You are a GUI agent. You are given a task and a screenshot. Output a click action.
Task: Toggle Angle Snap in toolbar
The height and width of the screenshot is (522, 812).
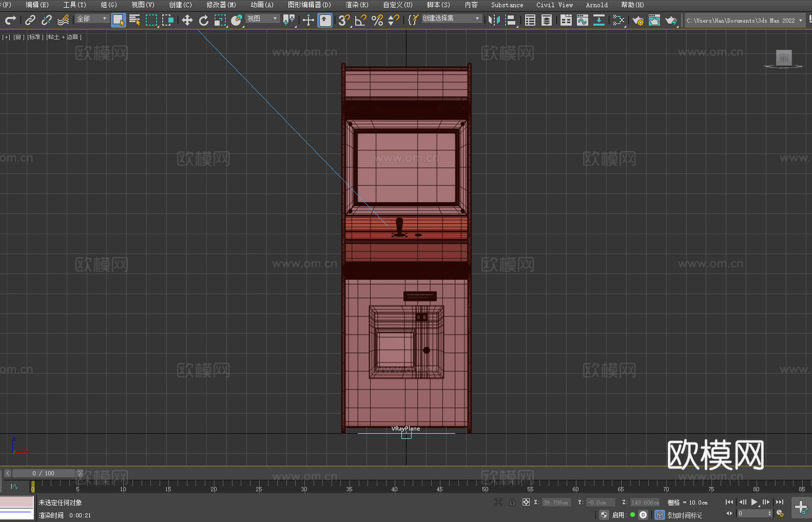[361, 20]
